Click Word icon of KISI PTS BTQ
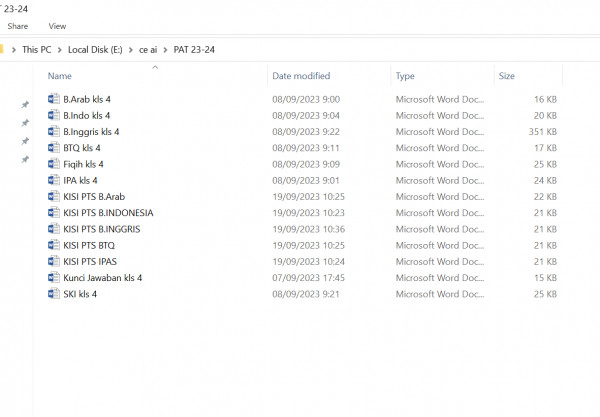 54,245
